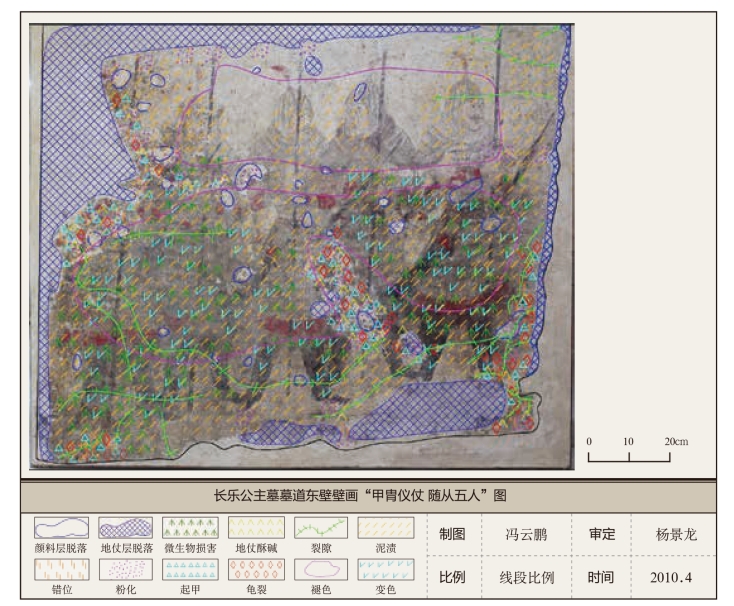
Task: Select the legend label text 错位
Action: [x=61, y=589]
